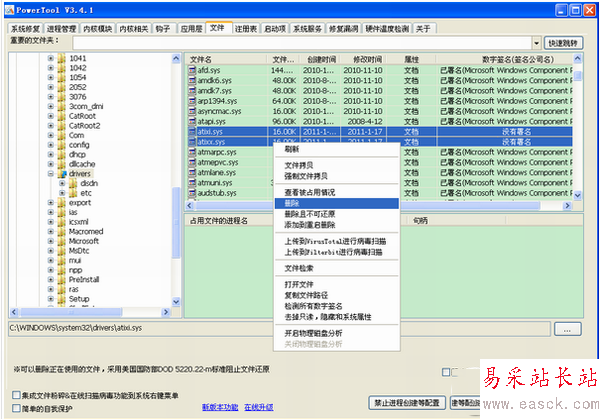600x419 pixels.
Task: Select the atixi.sys file row
Action: coord(380,132)
